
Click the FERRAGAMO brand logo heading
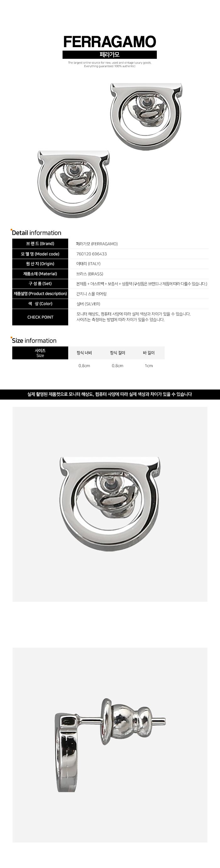[109, 42]
